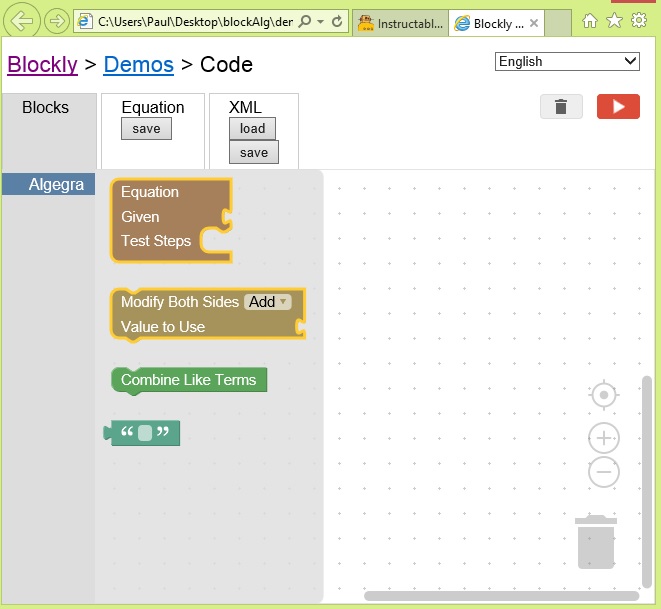The height and width of the screenshot is (609, 661).
Task: Zoom out with the minus circle icon
Action: click(604, 472)
